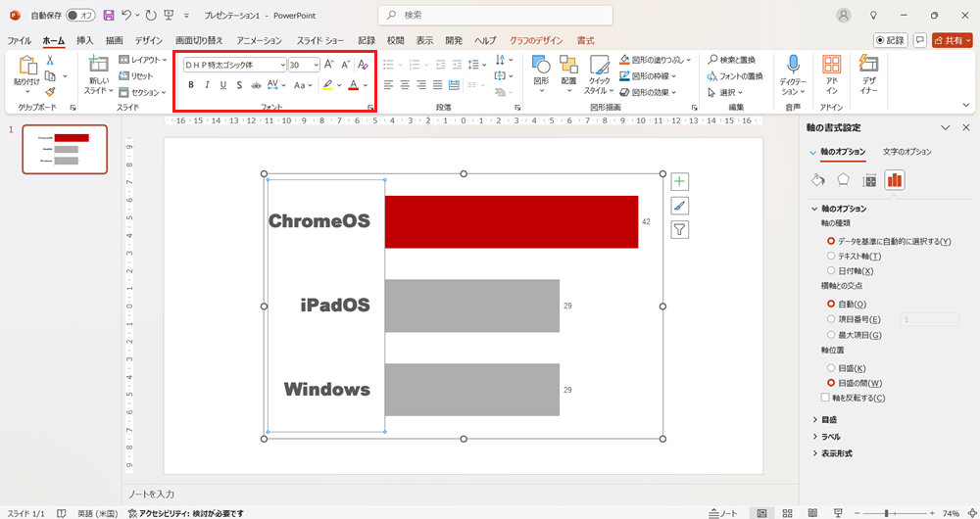980x519 pixels.
Task: Select 自動 axis crossing radio
Action: tap(831, 305)
